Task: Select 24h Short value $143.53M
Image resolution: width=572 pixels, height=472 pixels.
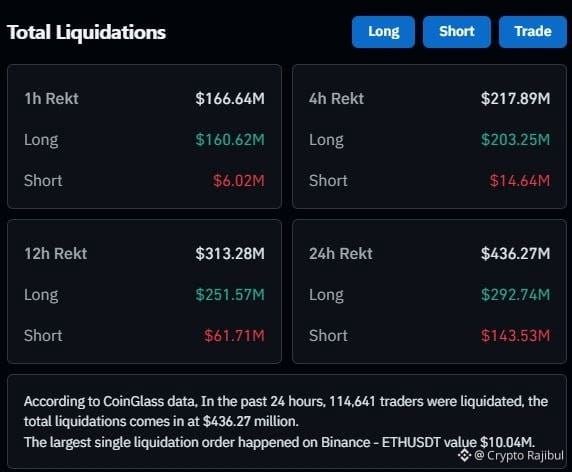Action: (515, 336)
